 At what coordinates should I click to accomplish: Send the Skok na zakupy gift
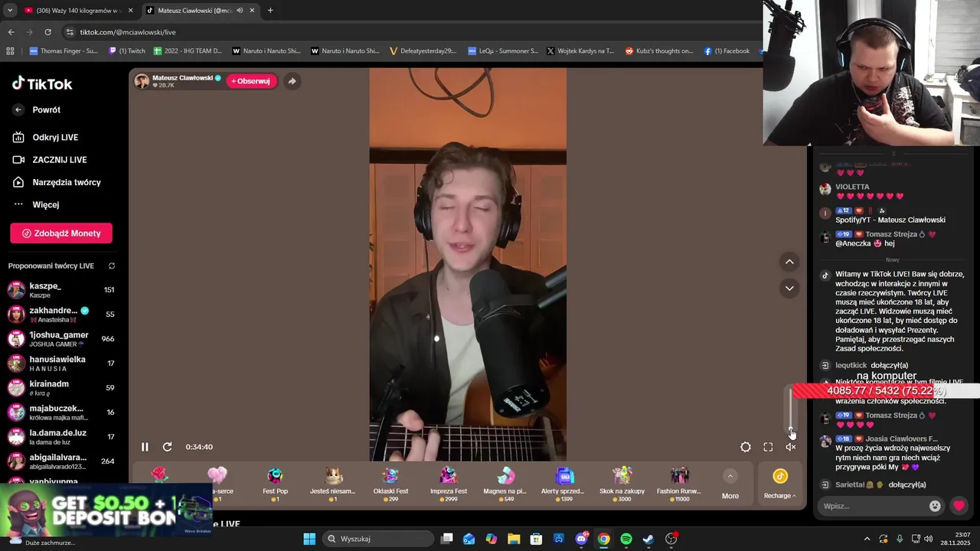point(622,484)
